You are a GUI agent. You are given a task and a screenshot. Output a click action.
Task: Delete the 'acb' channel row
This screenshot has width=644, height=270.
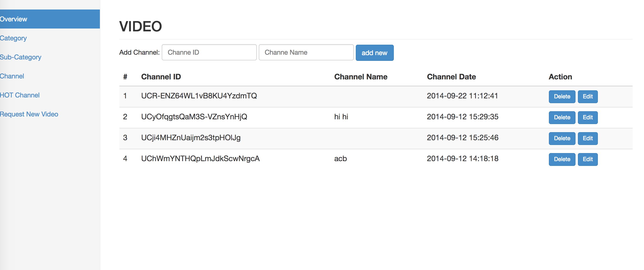562,159
